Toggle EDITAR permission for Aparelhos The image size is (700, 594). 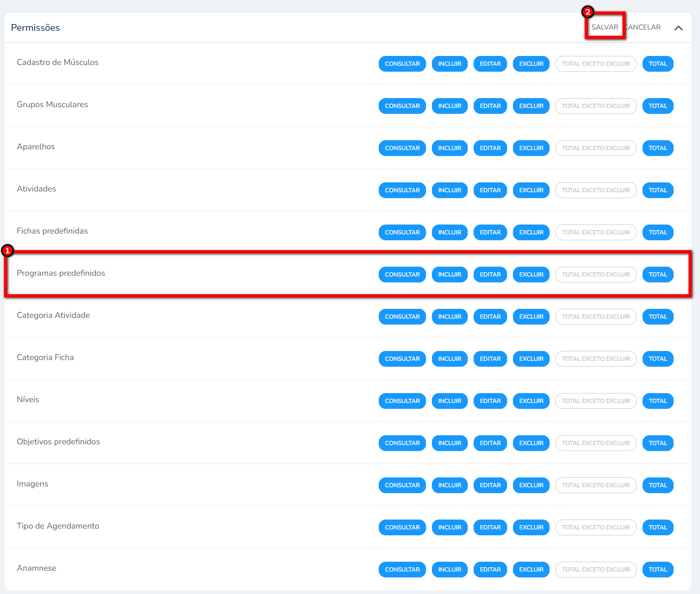pyautogui.click(x=490, y=148)
